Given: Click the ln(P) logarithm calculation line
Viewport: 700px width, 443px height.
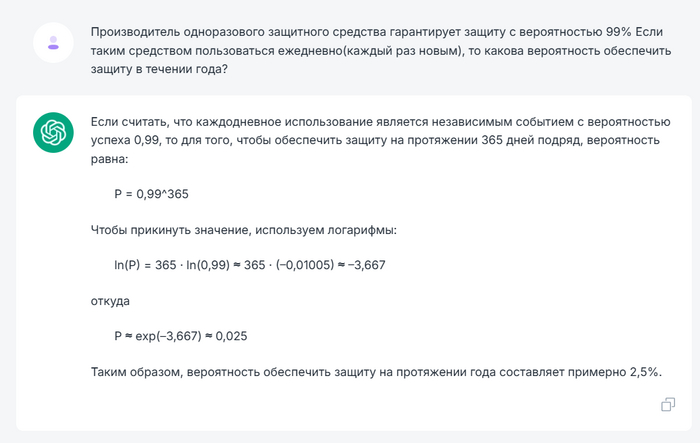Looking at the screenshot, I should 250,265.
